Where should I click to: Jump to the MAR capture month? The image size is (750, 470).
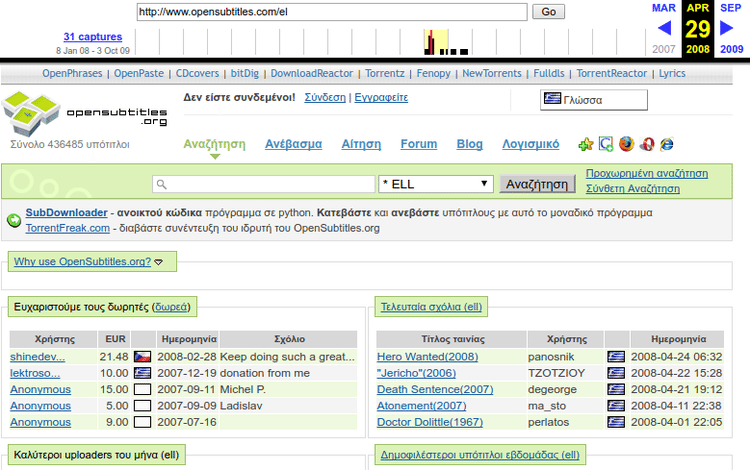664,8
